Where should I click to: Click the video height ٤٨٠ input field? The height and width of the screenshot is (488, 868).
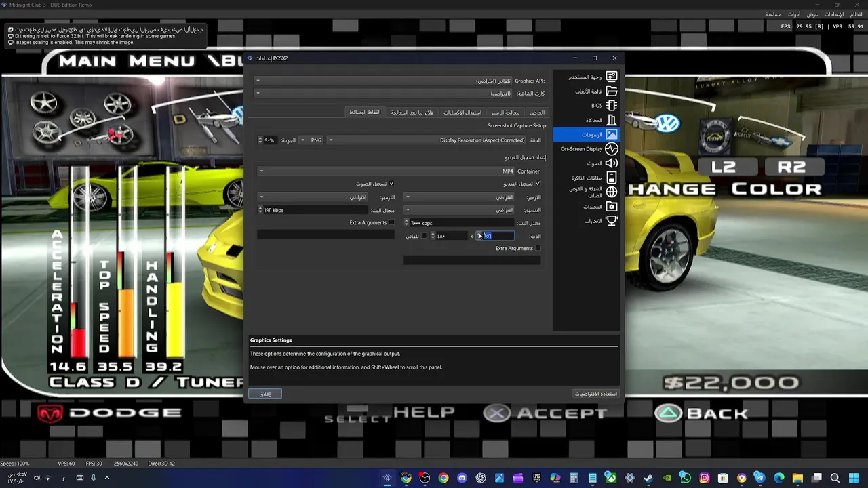(450, 236)
